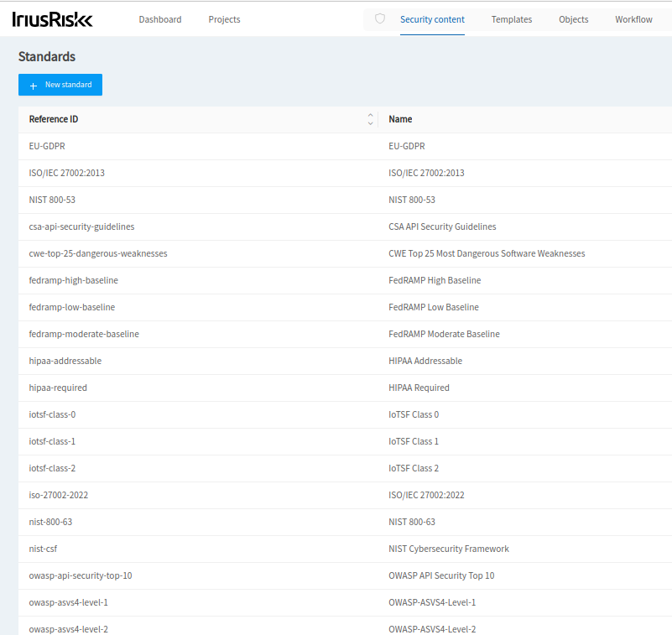
Task: Click the New standard button
Action: point(60,85)
